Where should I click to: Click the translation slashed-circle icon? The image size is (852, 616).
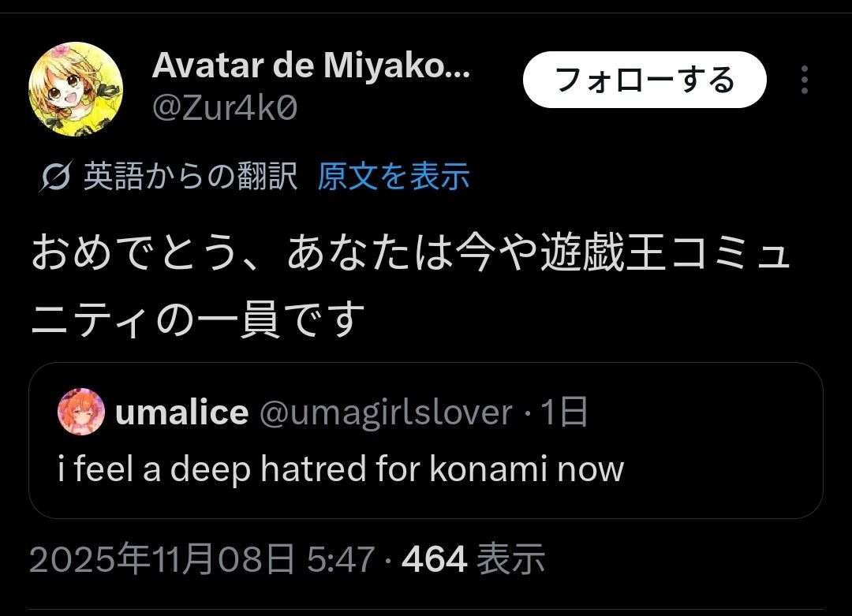pyautogui.click(x=57, y=177)
